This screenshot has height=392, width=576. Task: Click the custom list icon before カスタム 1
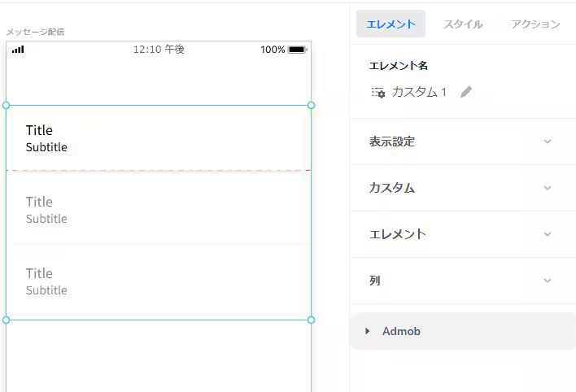pyautogui.click(x=378, y=93)
